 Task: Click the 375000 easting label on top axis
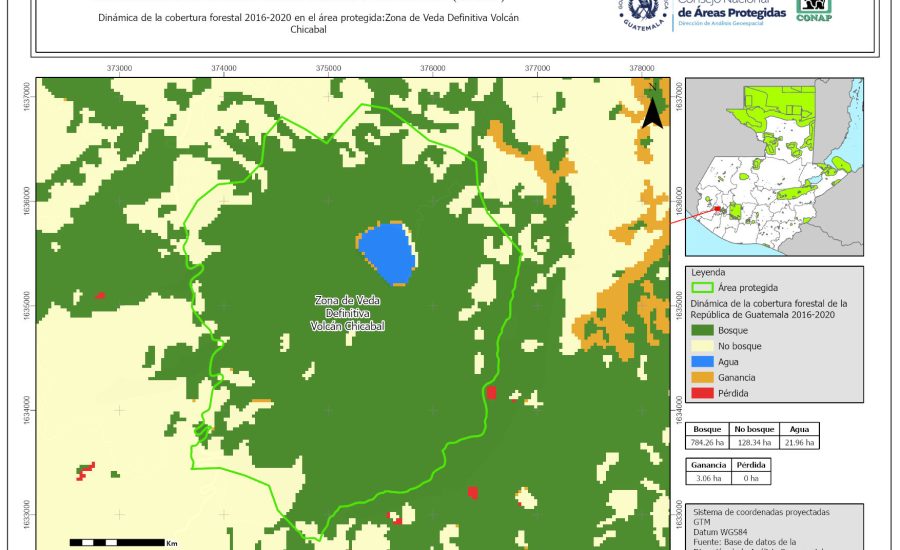(328, 68)
